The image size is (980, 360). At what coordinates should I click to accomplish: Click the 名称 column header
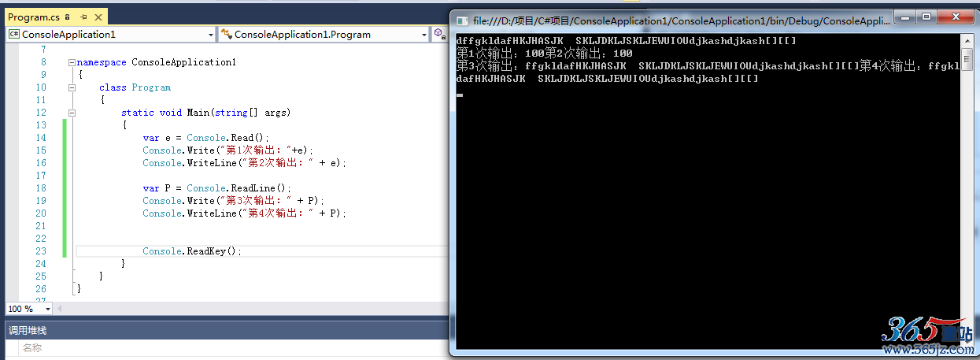(31, 347)
